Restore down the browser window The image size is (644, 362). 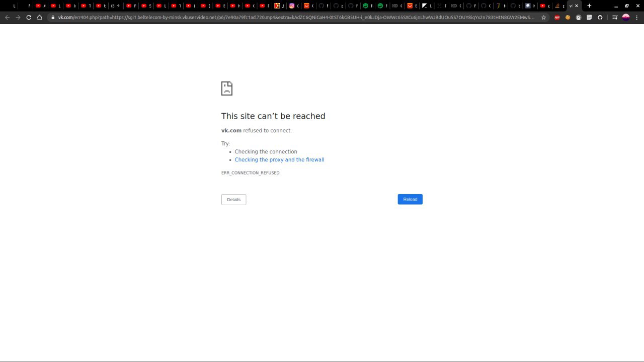(627, 6)
